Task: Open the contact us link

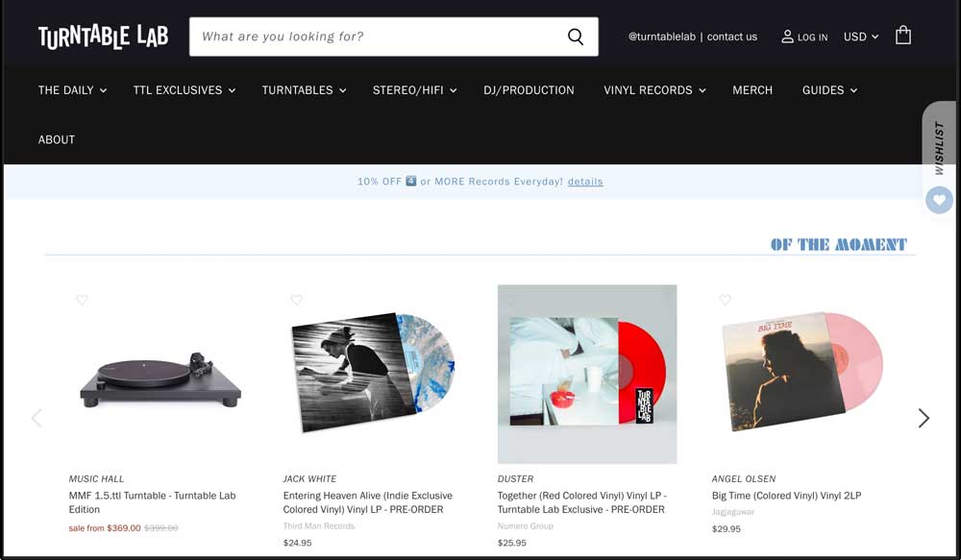Action: (x=731, y=37)
